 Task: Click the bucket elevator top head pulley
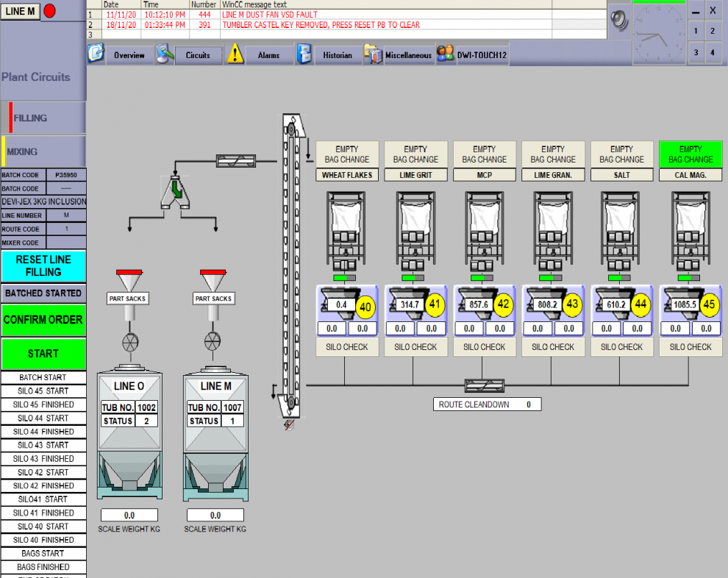point(292,129)
